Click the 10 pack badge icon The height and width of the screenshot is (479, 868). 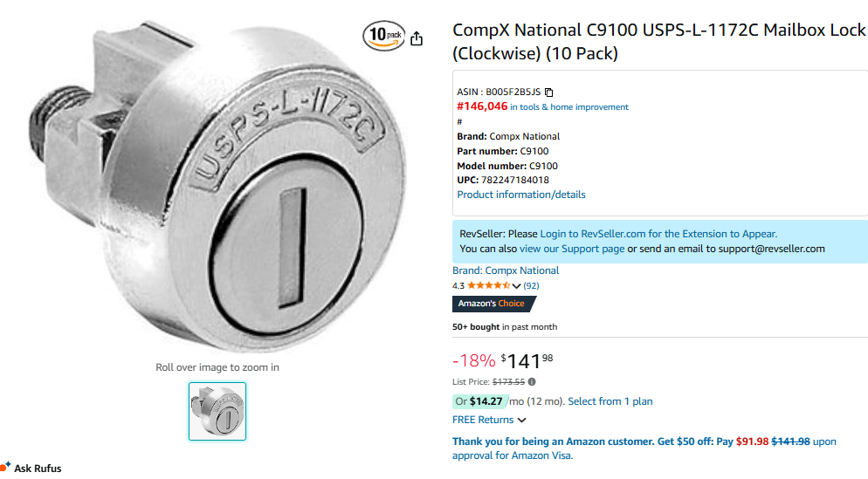(384, 36)
